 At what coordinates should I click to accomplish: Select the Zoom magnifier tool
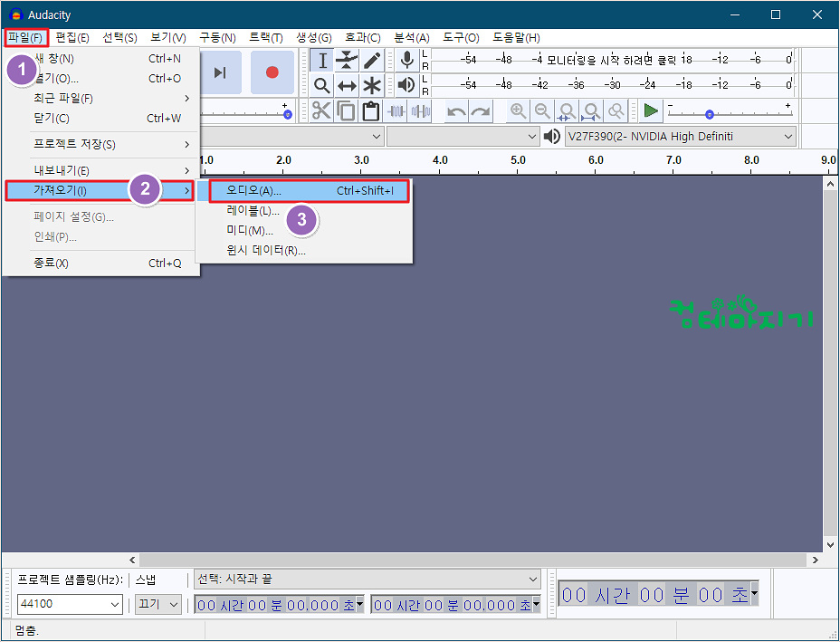322,85
